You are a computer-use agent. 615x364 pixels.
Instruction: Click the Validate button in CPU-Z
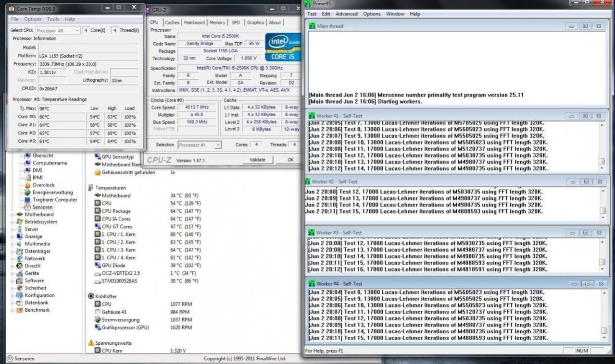point(257,160)
